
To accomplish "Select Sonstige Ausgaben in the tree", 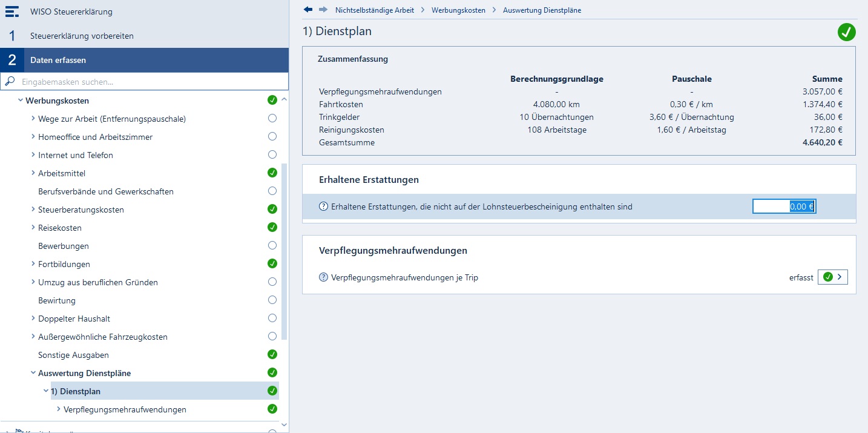I will (73, 355).
